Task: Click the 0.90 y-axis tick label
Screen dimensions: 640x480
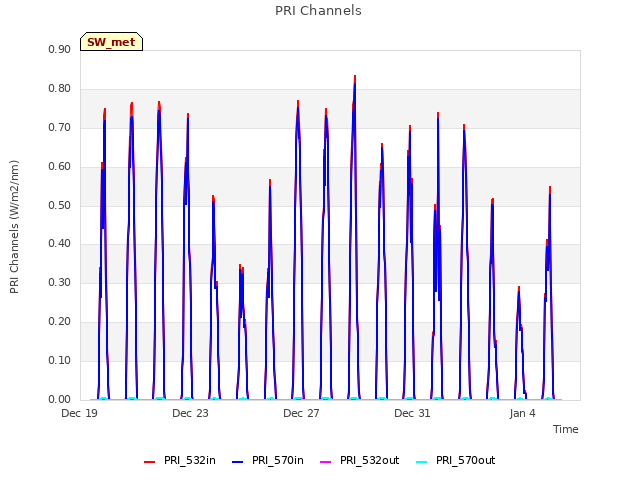Action: [60, 49]
